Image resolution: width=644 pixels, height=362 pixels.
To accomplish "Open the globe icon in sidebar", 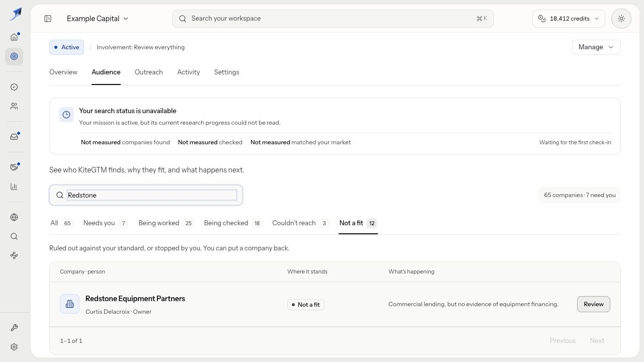I will coord(14,217).
